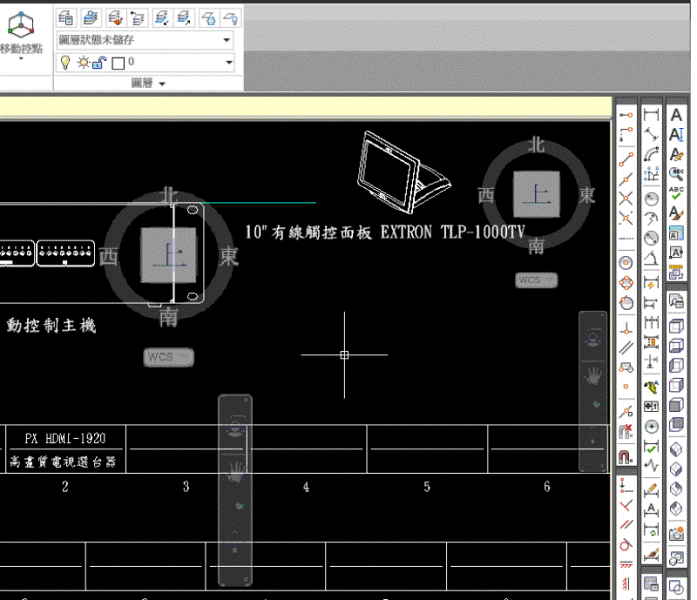
Task: Open the WCS dropdown under right ViewCube
Action: point(537,280)
